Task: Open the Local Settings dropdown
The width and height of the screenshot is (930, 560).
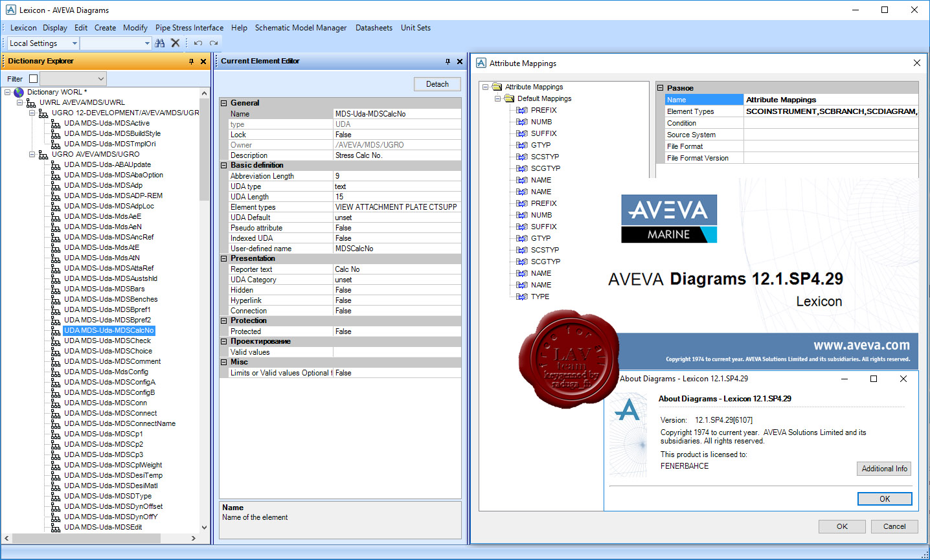Action: [75, 43]
